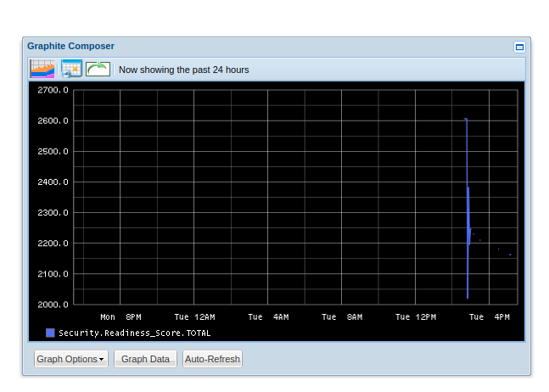Screen dimensions: 549x392
Task: Click the 2000.0 y-axis label
Action: point(53,305)
